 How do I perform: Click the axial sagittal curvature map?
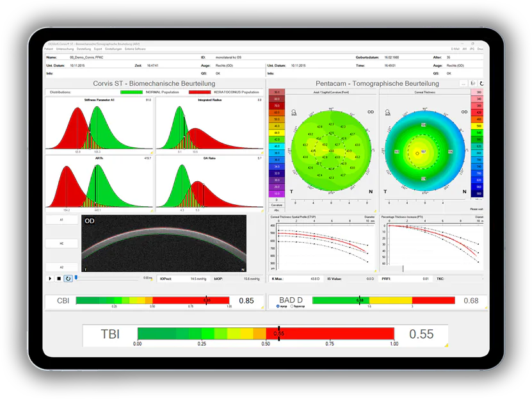coord(331,151)
